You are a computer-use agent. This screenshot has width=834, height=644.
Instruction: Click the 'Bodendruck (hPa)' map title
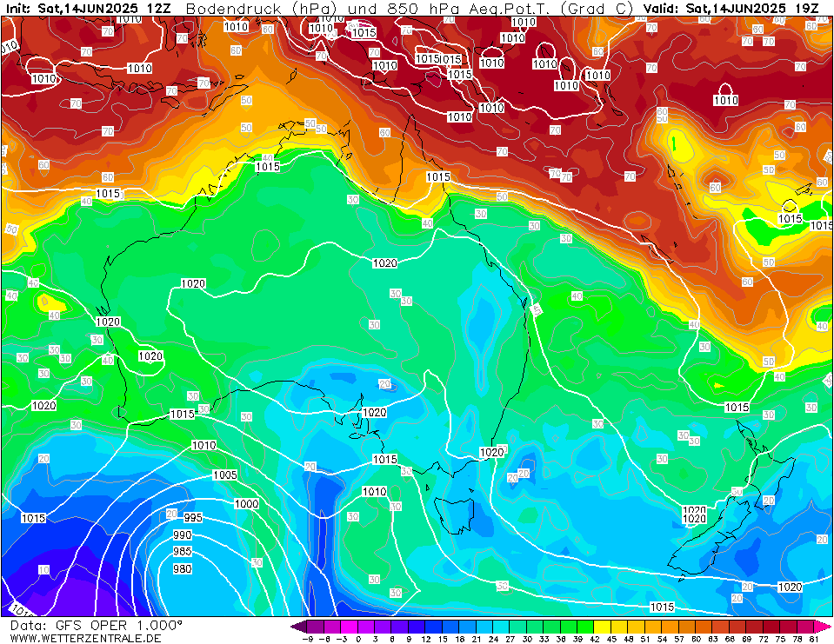[262, 8]
